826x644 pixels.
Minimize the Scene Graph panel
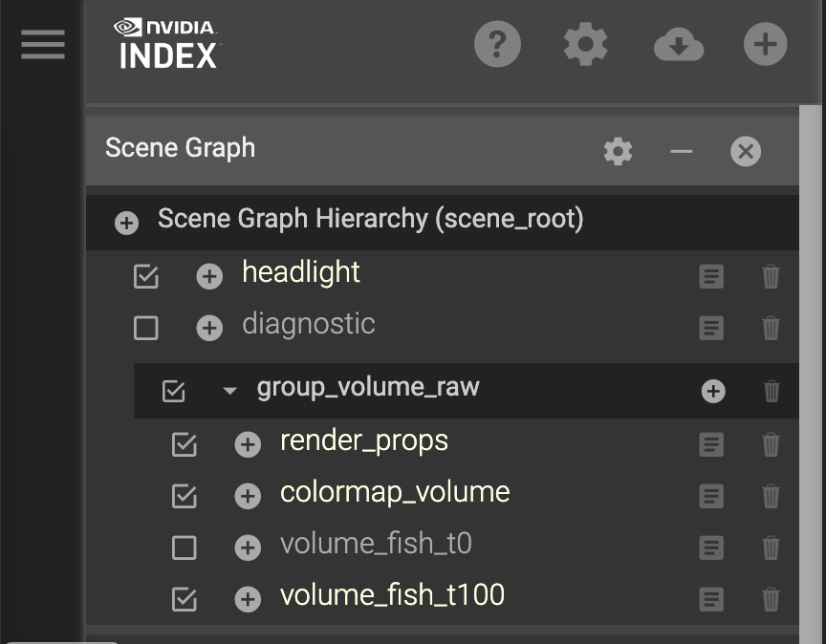(682, 151)
